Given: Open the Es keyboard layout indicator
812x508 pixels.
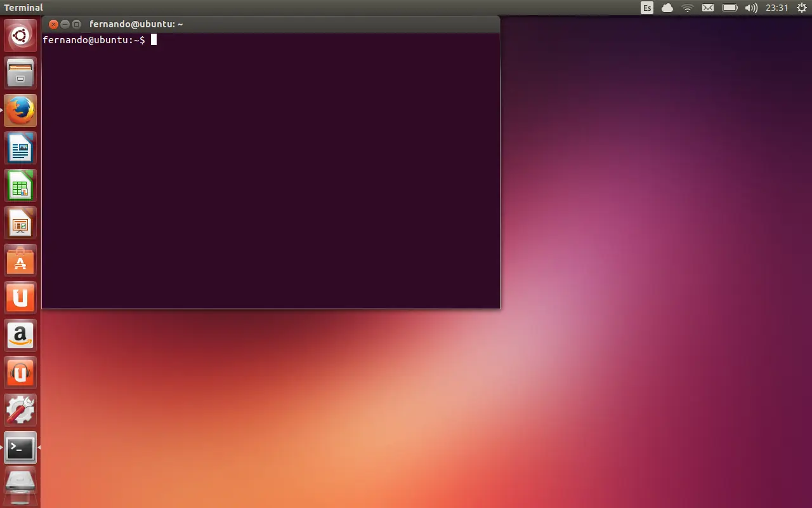Looking at the screenshot, I should (647, 8).
